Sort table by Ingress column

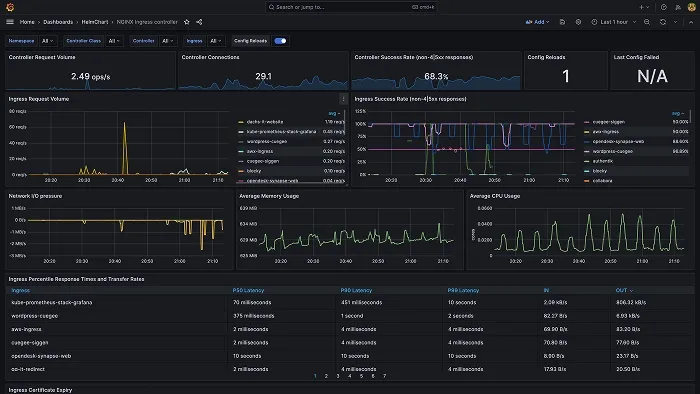pyautogui.click(x=21, y=290)
